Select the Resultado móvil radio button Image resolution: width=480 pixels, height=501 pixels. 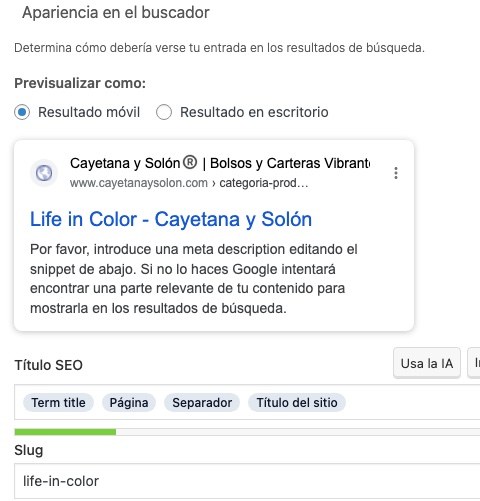22,112
